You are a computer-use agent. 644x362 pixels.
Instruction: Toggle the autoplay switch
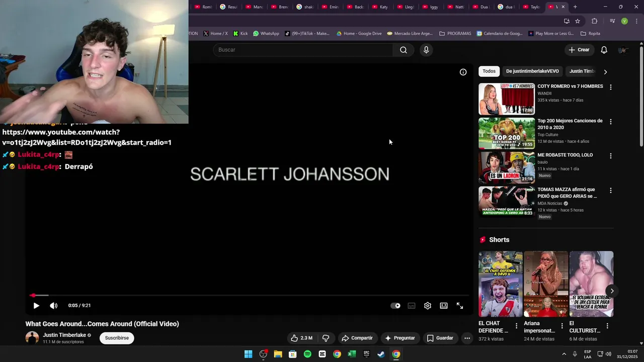pyautogui.click(x=396, y=306)
